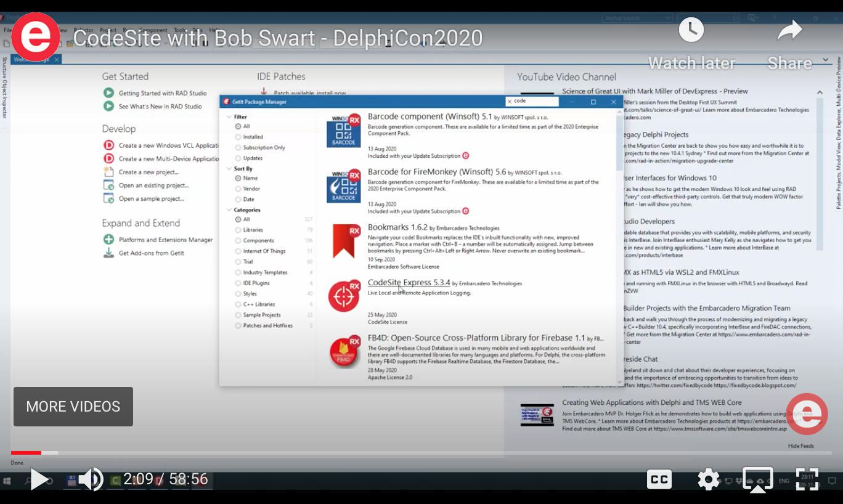
Task: Select the Styles category
Action: [x=238, y=294]
